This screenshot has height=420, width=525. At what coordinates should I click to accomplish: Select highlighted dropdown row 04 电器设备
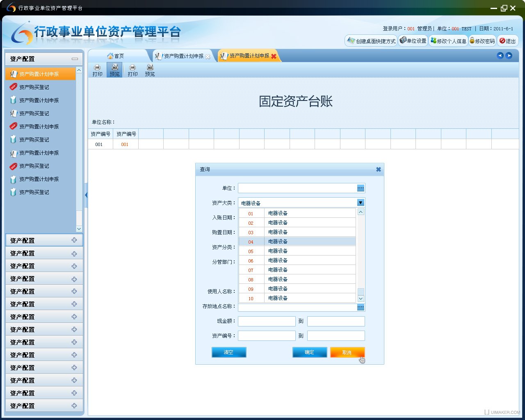coord(297,242)
